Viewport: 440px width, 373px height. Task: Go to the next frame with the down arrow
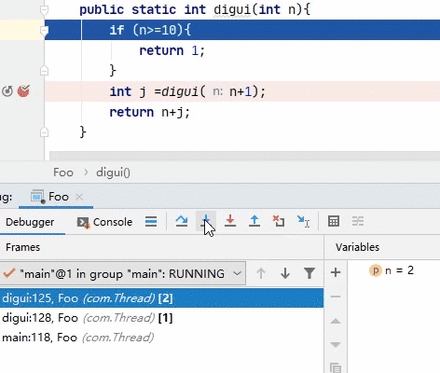click(x=285, y=274)
